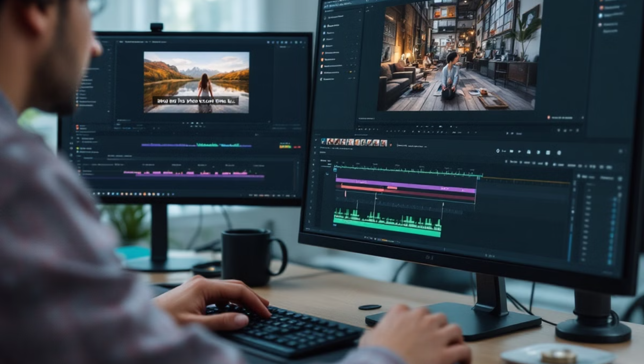This screenshot has width=644, height=364.
Task: Select the bright salmon clip under purple track
Action: coord(362,188)
